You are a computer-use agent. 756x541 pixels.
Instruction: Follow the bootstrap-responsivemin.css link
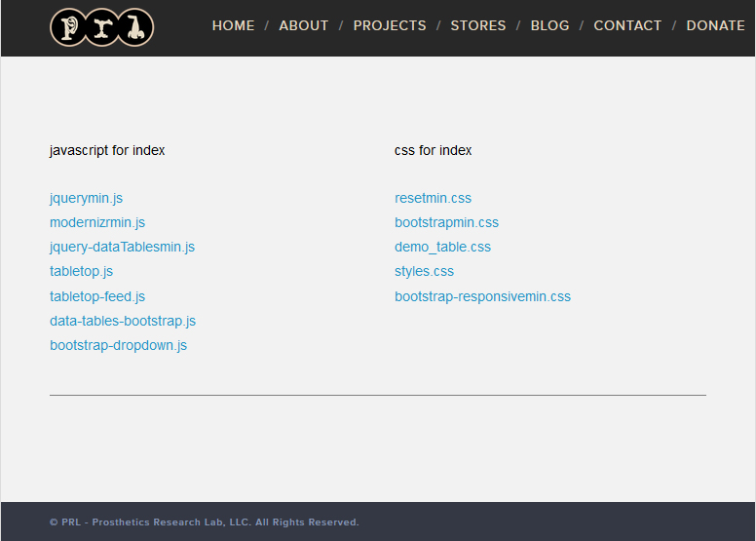(482, 296)
